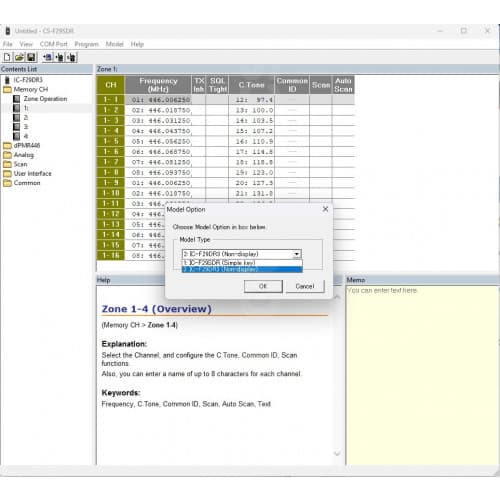Screen dimensions: 500x500
Task: Click the icon beside zone 2: in the tree
Action: pos(17,117)
